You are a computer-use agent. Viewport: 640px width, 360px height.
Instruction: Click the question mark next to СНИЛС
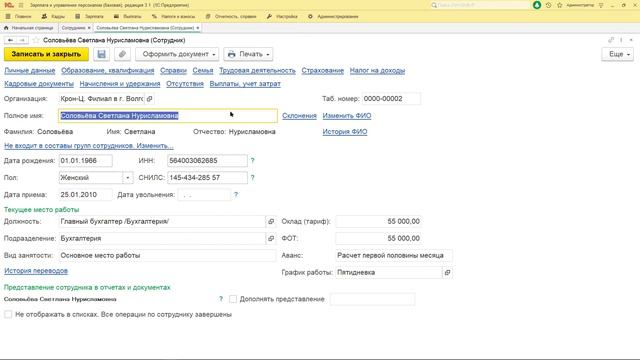(253, 178)
